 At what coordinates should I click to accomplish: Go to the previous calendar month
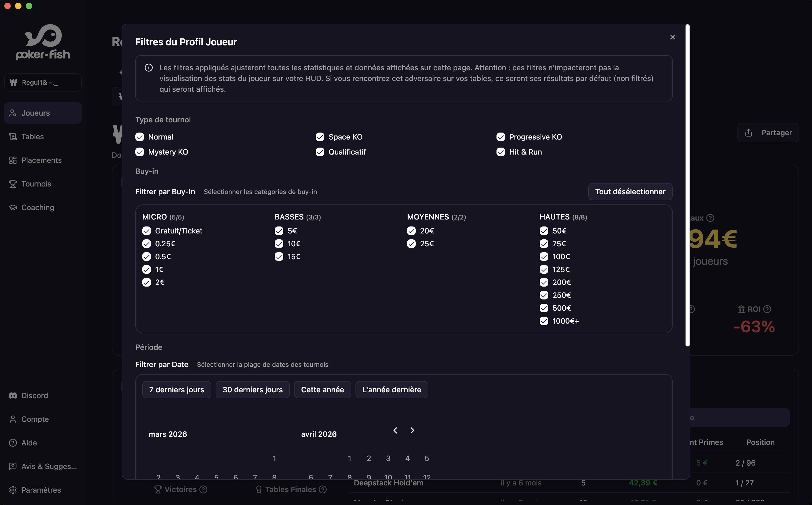click(395, 430)
